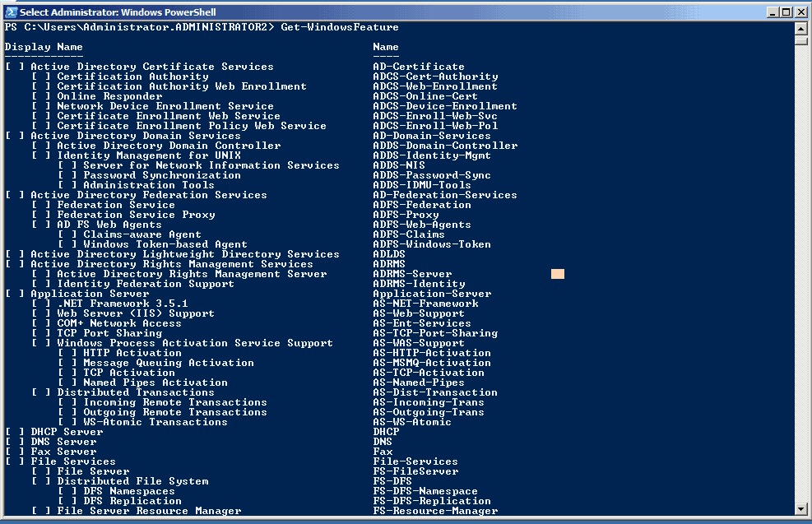Click 'Distributed Transactions' text
The image size is (812, 524).
tap(136, 392)
